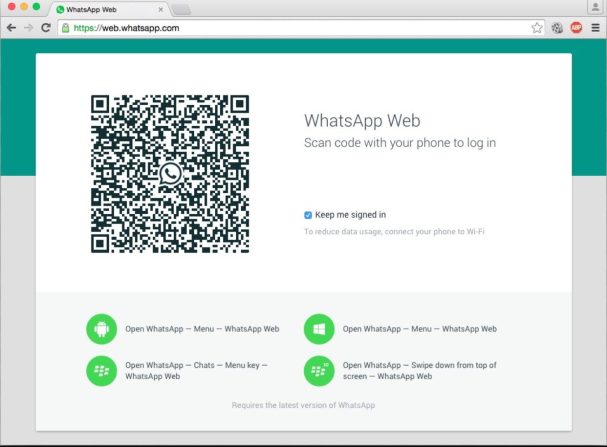The height and width of the screenshot is (447, 607).
Task: Click the browser forward arrow
Action: pos(28,28)
